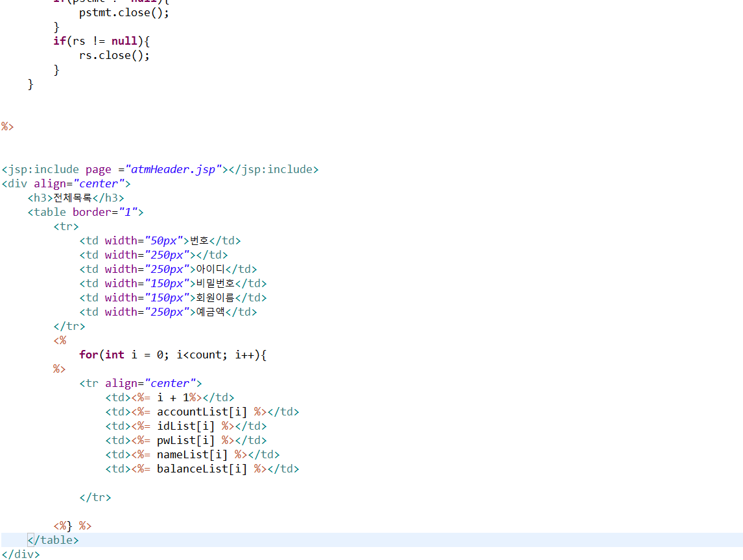Click nameList[i] in the table cell
This screenshot has height=560, width=743.
[193, 454]
